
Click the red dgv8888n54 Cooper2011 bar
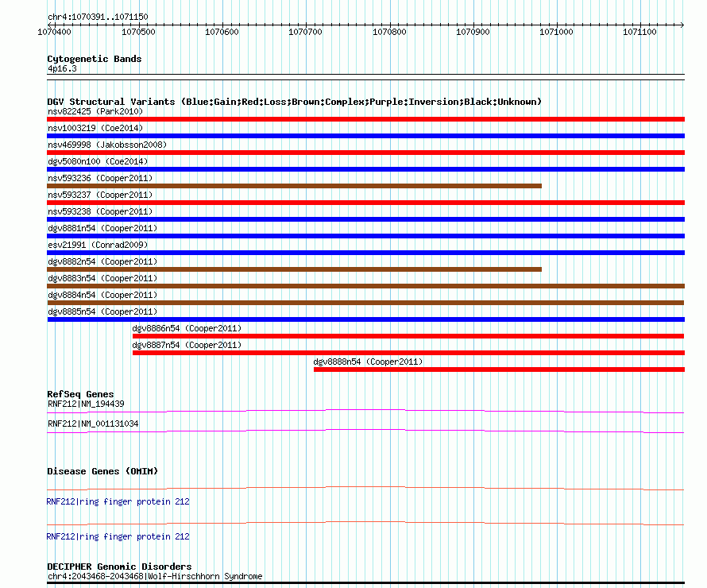tap(499, 369)
